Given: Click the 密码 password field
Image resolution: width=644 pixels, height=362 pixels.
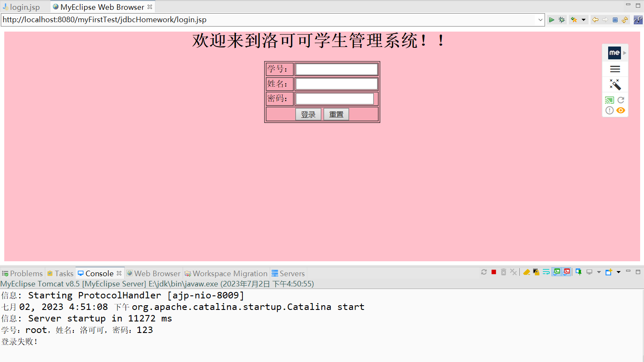Looking at the screenshot, I should click(335, 99).
